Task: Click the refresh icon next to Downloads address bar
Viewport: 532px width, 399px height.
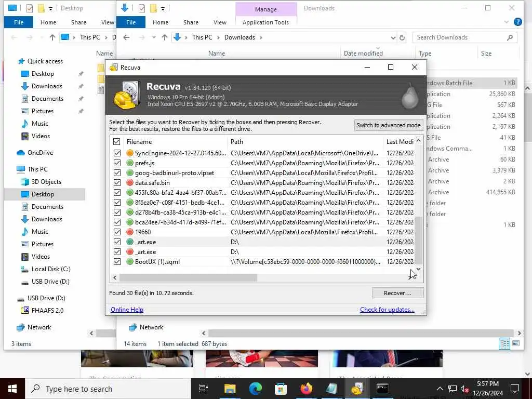Action: click(402, 37)
